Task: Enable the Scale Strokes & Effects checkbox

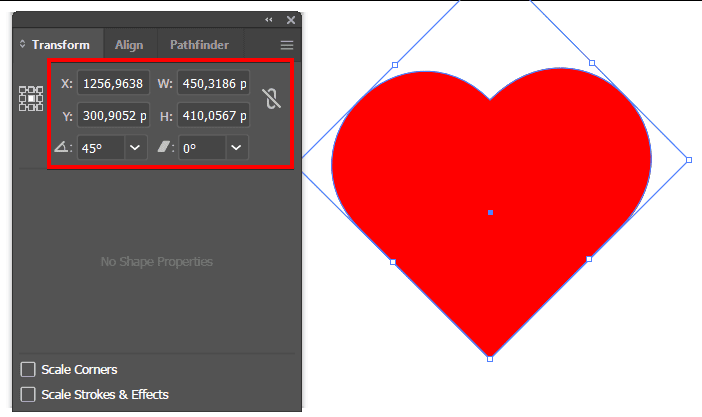Action: point(28,395)
